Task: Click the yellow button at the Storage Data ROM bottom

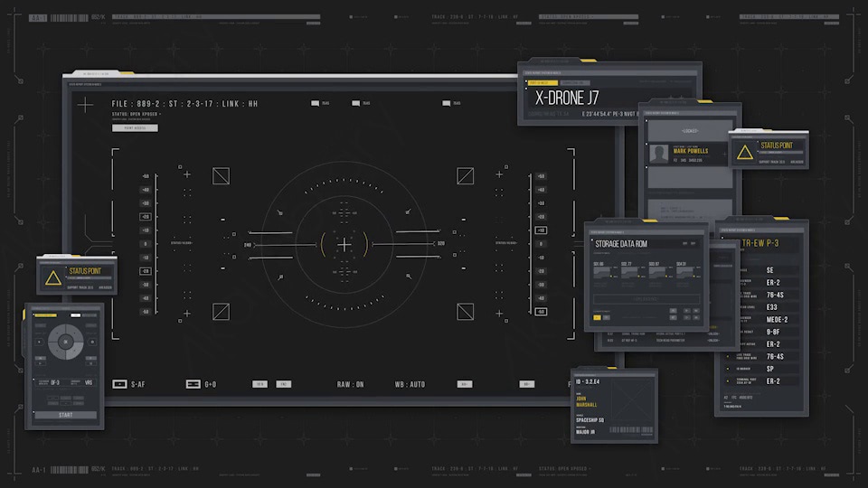Action: click(597, 317)
